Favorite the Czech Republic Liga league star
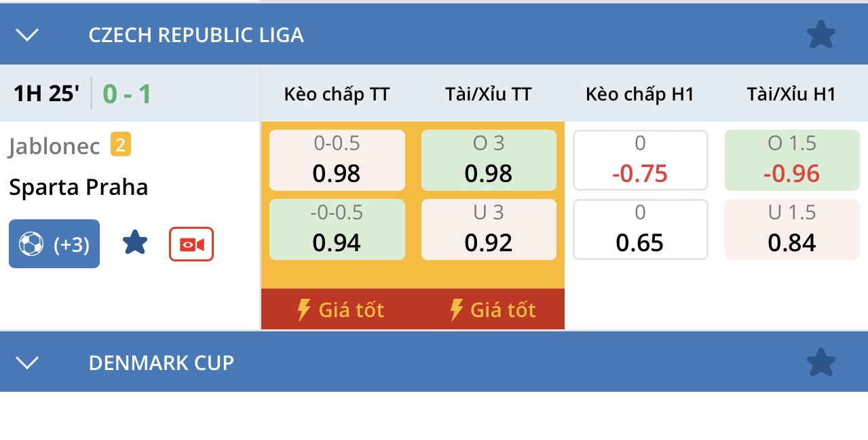The width and height of the screenshot is (868, 440). coord(820,35)
